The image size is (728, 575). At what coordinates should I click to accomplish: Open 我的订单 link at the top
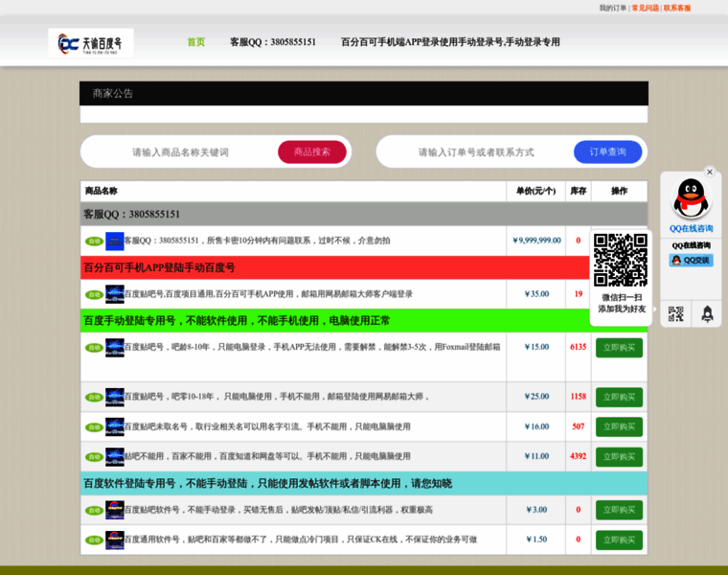[x=612, y=8]
